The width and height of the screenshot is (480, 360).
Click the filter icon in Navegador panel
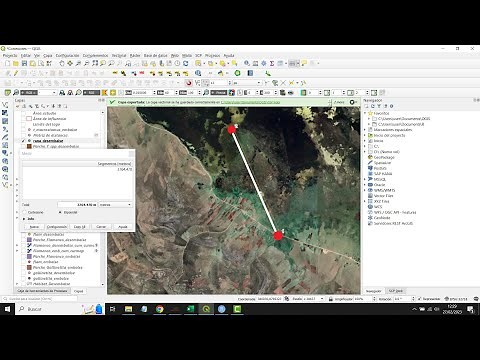pos(379,106)
